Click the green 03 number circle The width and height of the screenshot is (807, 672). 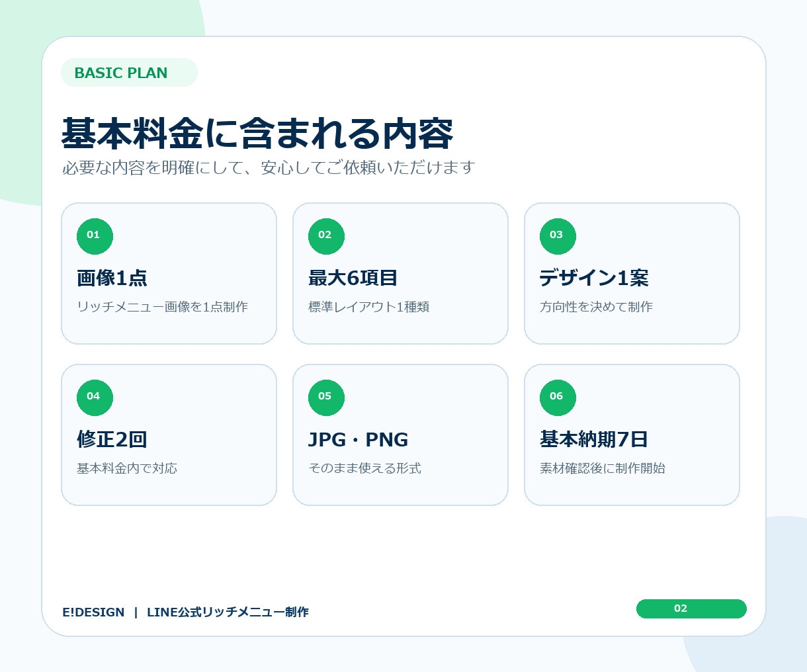(x=558, y=236)
